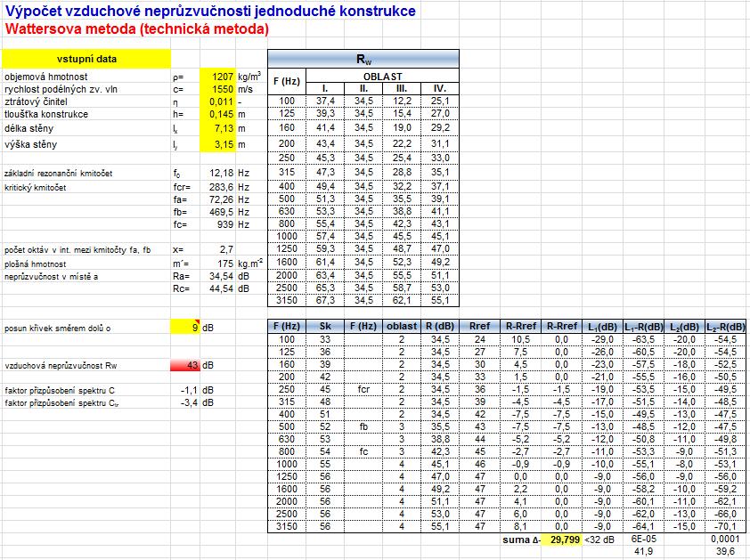Click the 'II.' column header
The image size is (750, 560).
coord(363,88)
